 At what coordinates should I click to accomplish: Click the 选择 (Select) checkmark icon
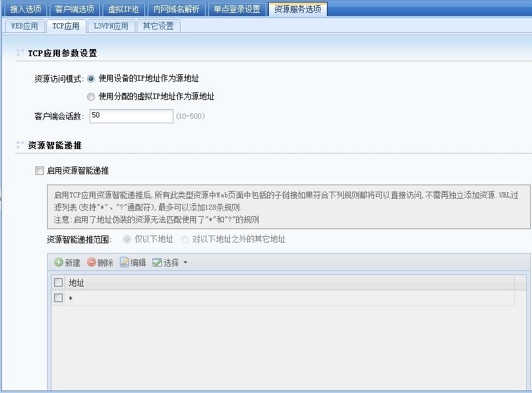(157, 263)
